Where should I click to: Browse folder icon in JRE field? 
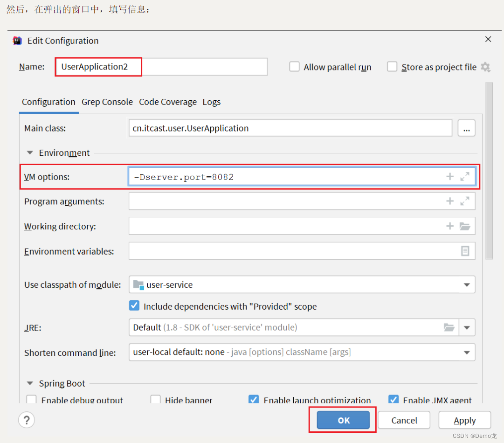click(x=449, y=327)
